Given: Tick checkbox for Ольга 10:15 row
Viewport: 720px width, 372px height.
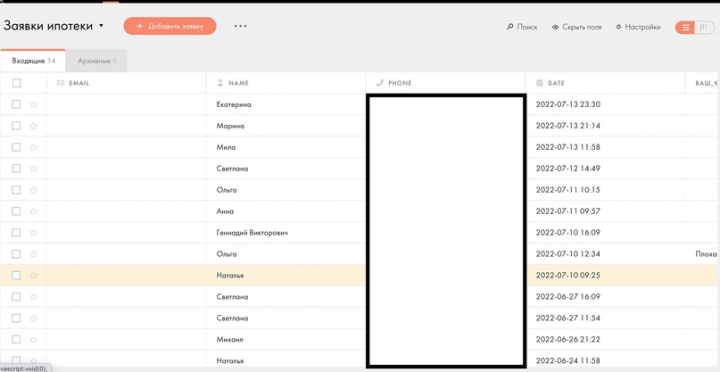Looking at the screenshot, I should (x=16, y=190).
